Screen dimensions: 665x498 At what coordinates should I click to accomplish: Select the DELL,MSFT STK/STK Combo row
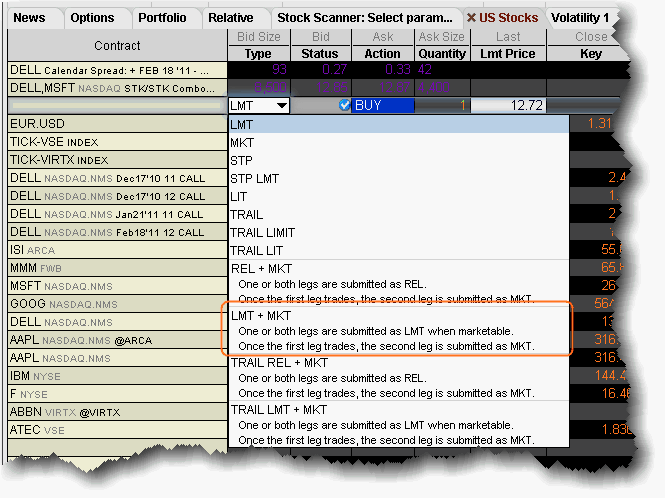tap(117, 88)
